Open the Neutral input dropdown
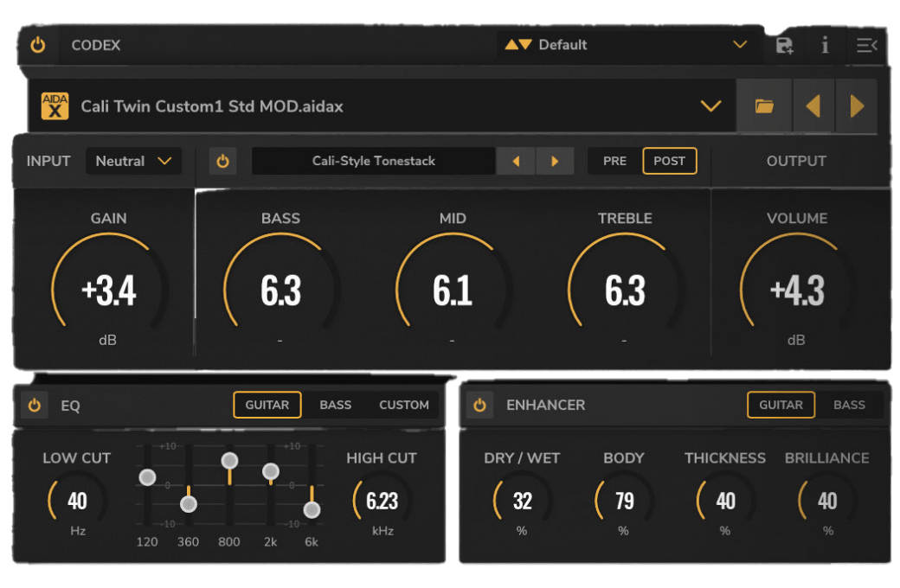 [134, 161]
